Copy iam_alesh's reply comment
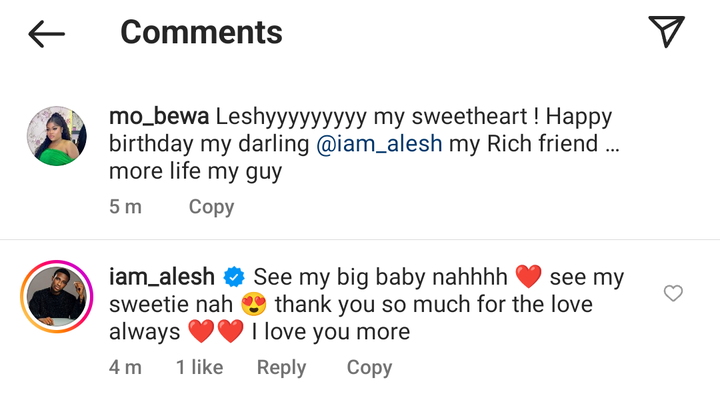The height and width of the screenshot is (412, 720). (x=369, y=367)
